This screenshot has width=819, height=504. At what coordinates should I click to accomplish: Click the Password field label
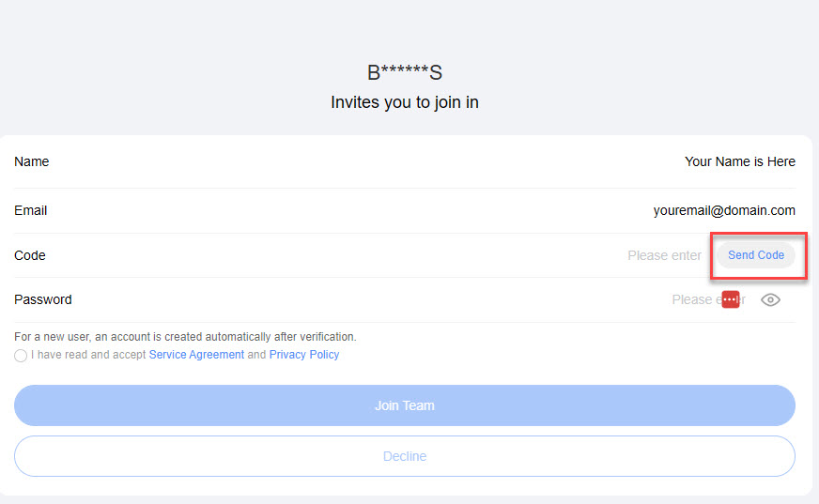coord(43,300)
